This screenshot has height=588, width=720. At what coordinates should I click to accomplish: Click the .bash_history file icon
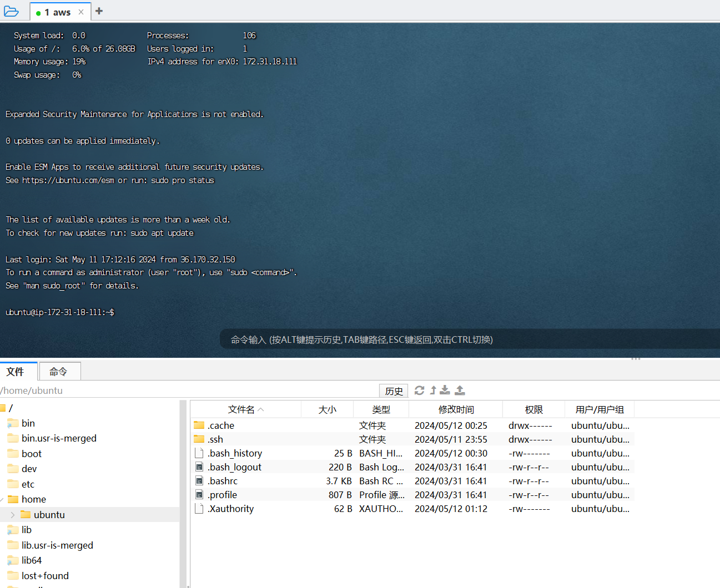[199, 453]
